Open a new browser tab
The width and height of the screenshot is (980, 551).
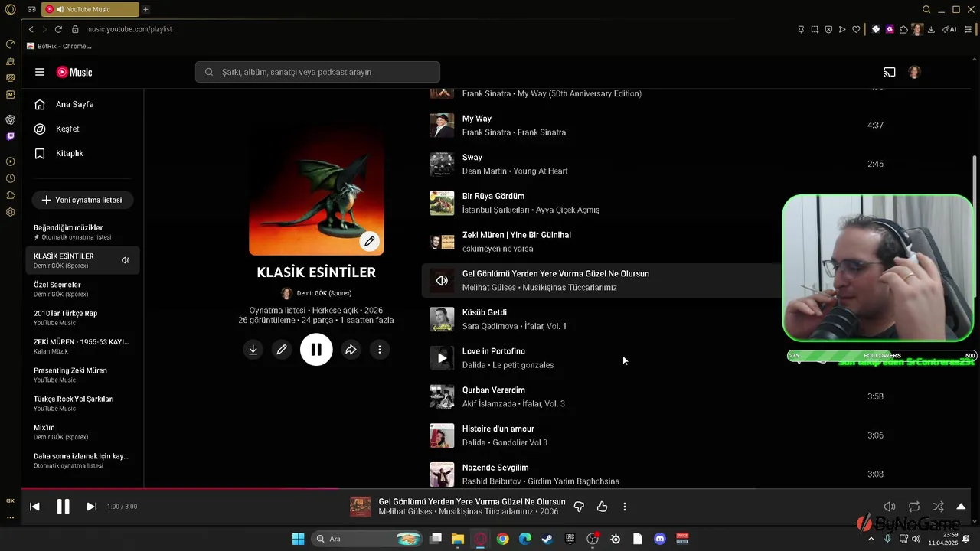click(145, 9)
